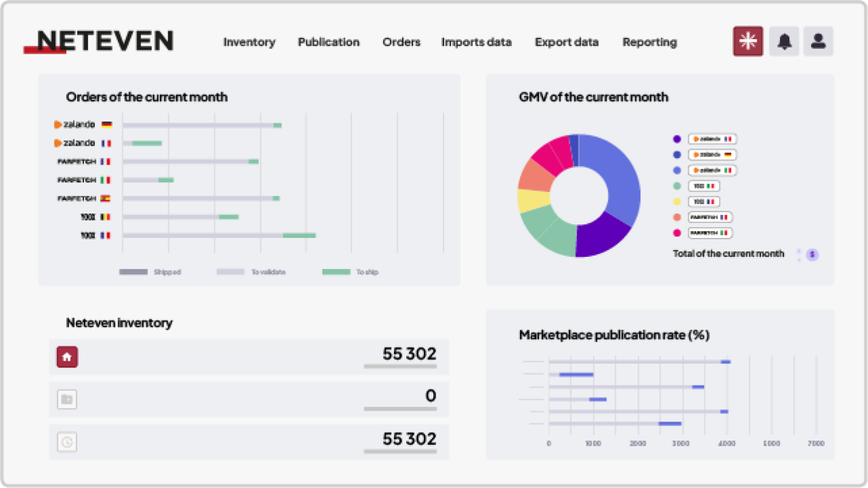The height and width of the screenshot is (488, 868).
Task: Click the yellow donut segment
Action: click(x=533, y=201)
